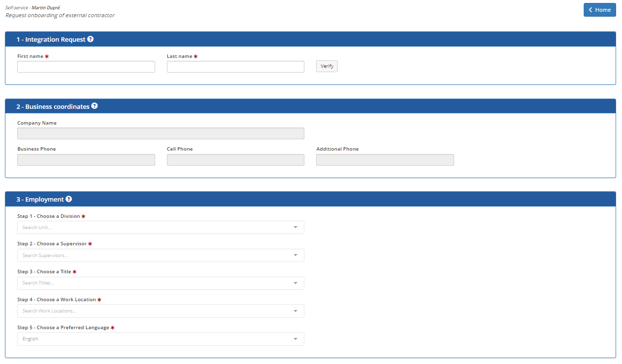Screen dimensions: 622x364
Task: Click the '1 - Integration Request' header text
Action: 51,39
